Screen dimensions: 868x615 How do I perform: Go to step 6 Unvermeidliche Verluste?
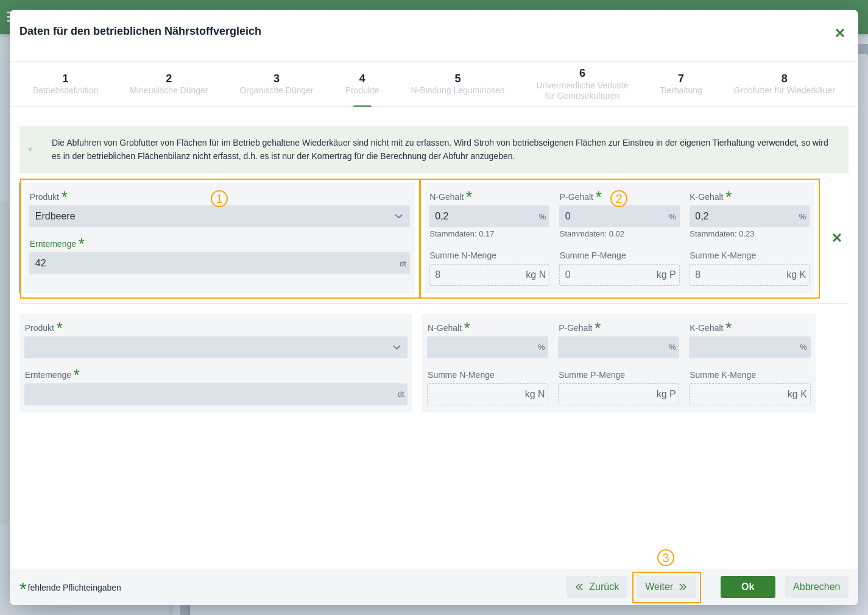[x=582, y=84]
